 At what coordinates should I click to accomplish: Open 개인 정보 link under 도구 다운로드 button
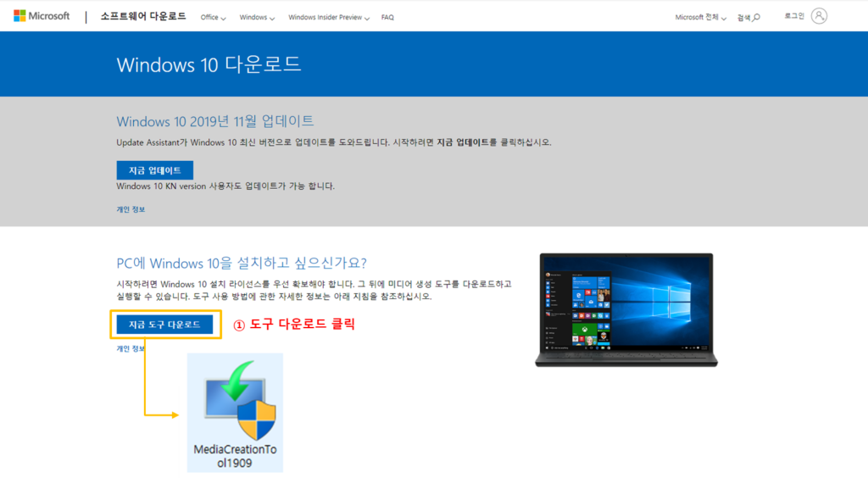click(x=131, y=348)
